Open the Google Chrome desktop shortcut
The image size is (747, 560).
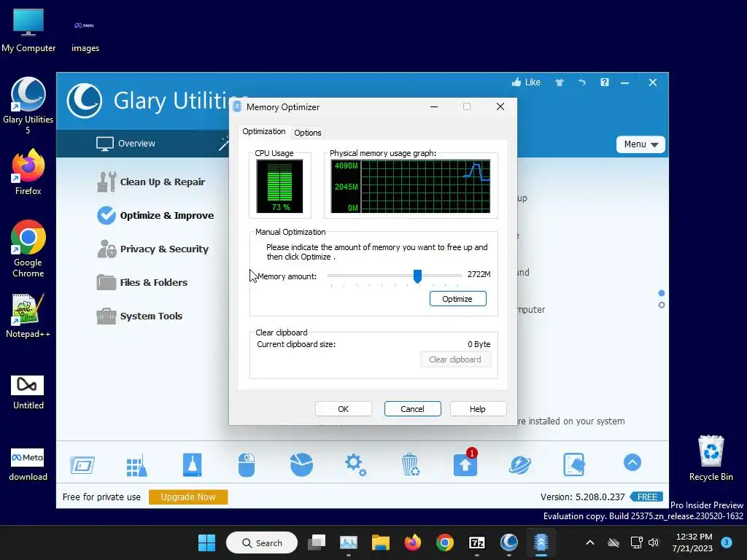(28, 249)
